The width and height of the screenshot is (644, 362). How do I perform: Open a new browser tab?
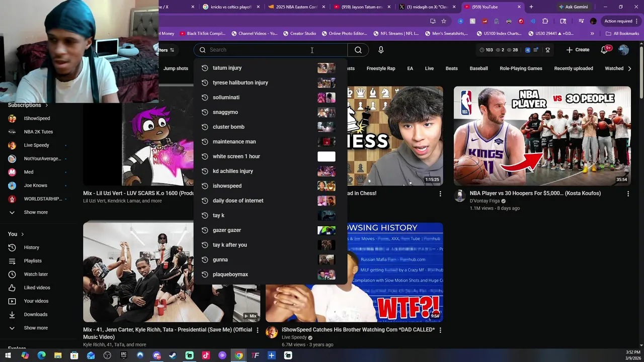click(x=531, y=7)
